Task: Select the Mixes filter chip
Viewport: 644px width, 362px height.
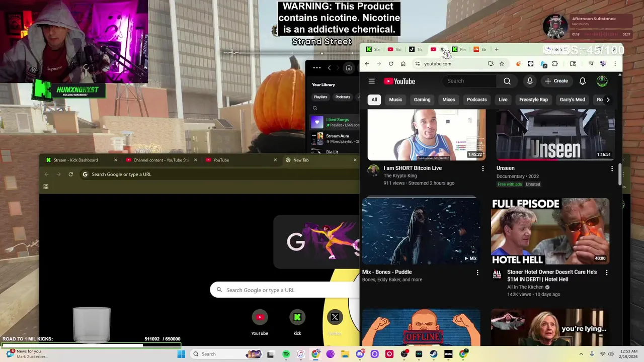Action: coord(449,100)
